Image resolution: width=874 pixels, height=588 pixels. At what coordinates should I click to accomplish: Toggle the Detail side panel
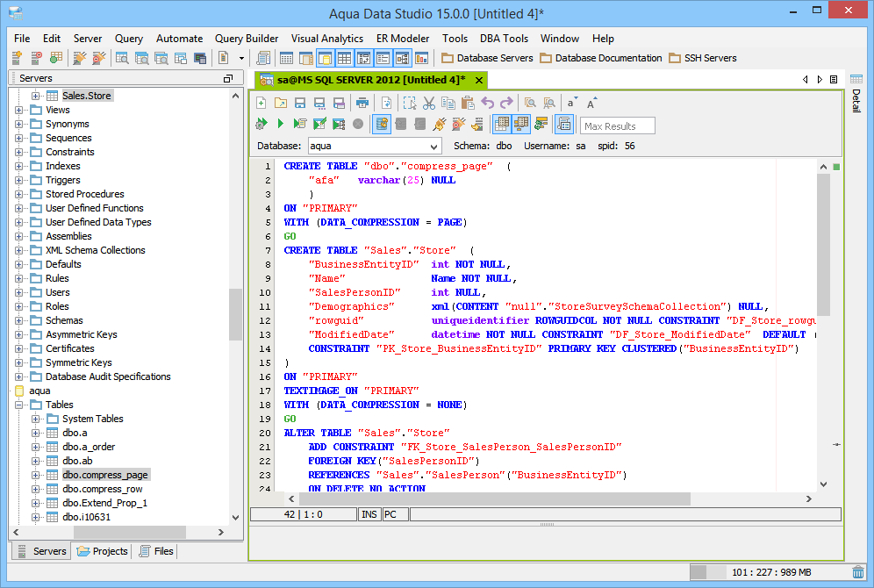coord(856,101)
